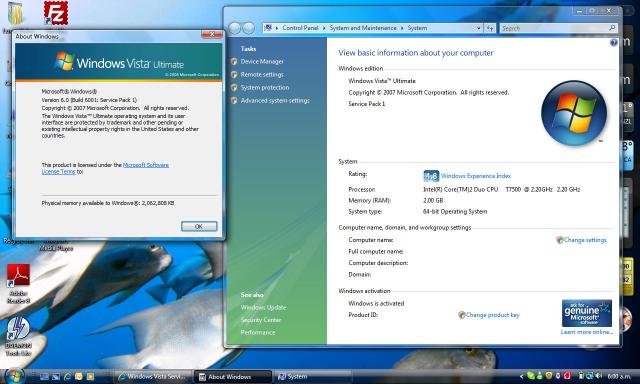Click the battery icon in the system tray

point(581,376)
